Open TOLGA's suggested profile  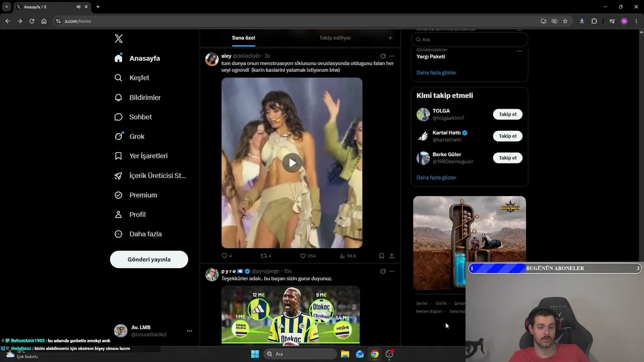click(441, 111)
